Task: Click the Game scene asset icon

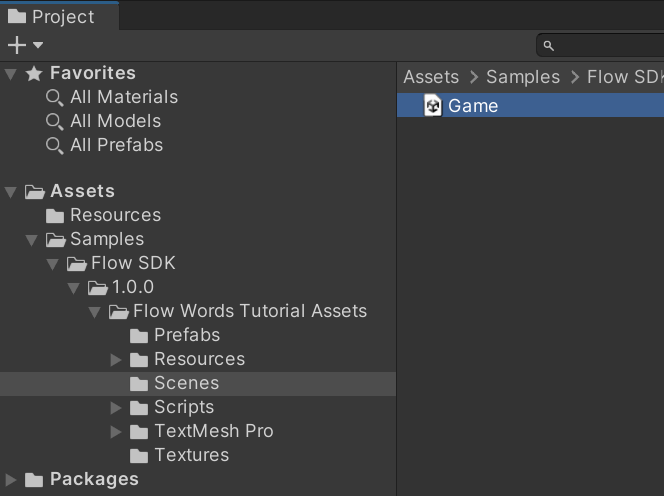Action: 433,106
